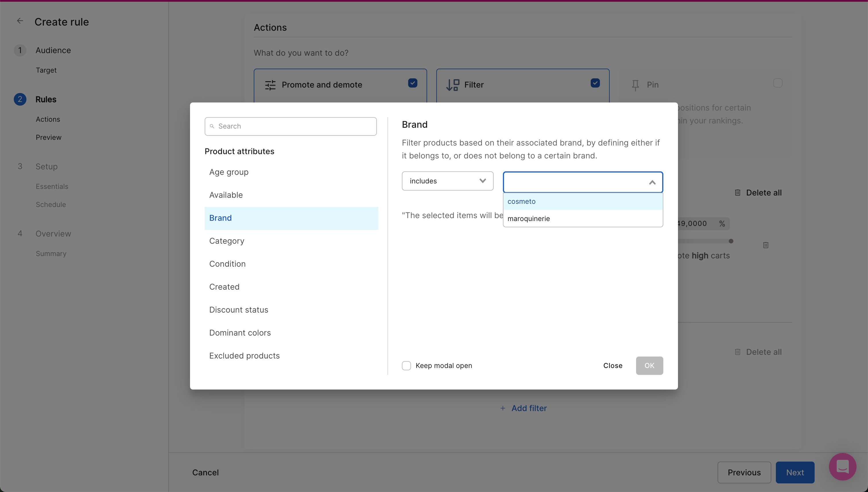Click the Filter sort icon
Screen dimensions: 868x492
click(x=452, y=85)
